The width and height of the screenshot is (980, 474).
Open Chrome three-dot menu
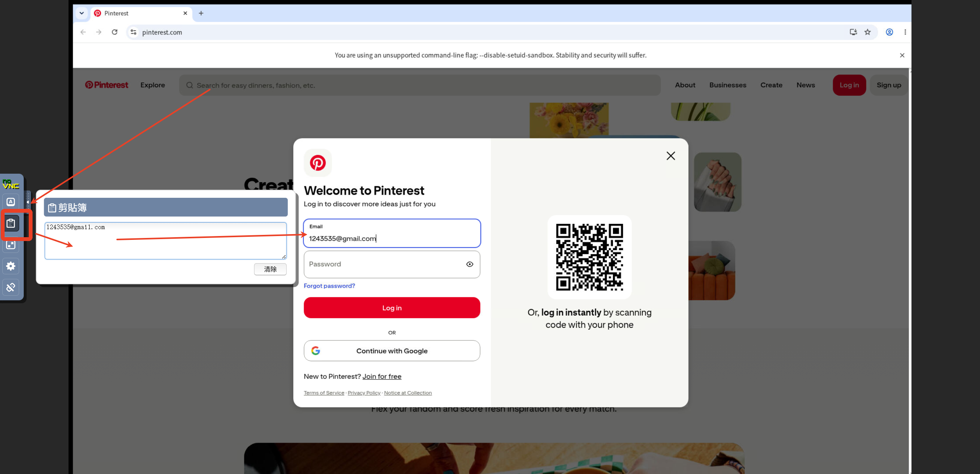click(x=905, y=32)
